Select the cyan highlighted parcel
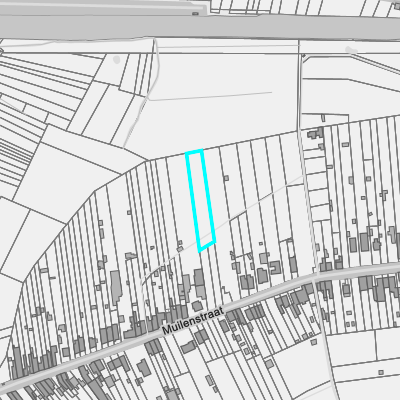 coord(200,200)
